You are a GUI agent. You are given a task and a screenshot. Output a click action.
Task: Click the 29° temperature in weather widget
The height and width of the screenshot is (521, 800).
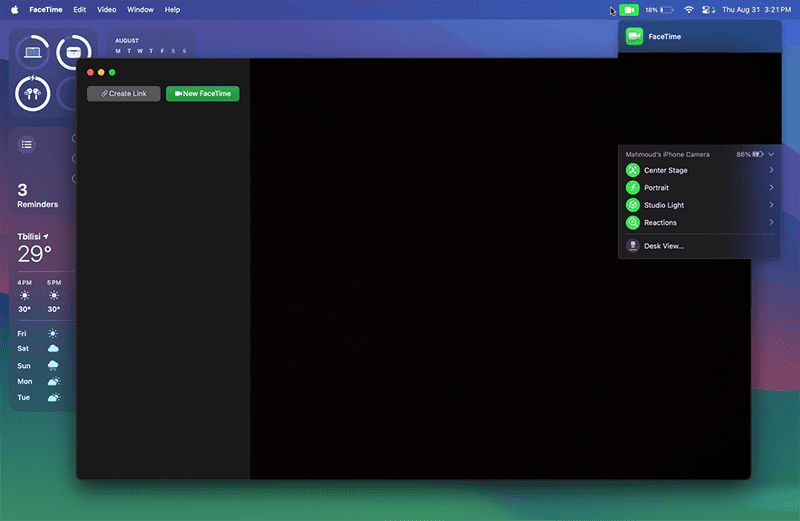[35, 254]
